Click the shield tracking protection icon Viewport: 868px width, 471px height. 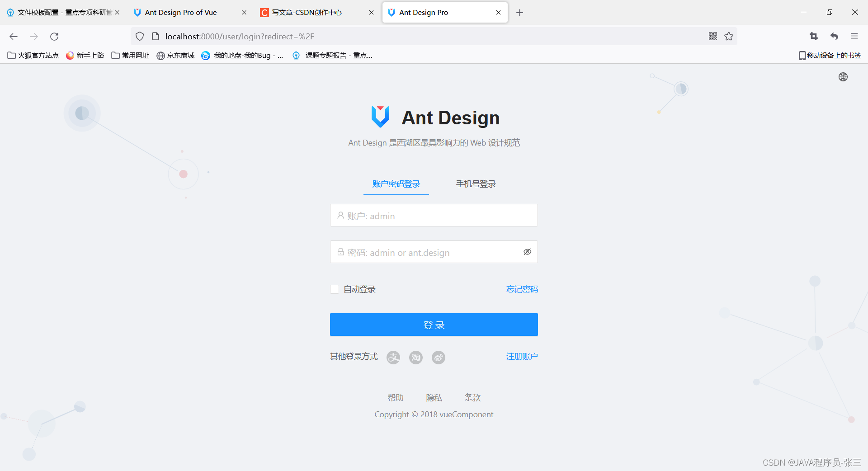tap(140, 36)
